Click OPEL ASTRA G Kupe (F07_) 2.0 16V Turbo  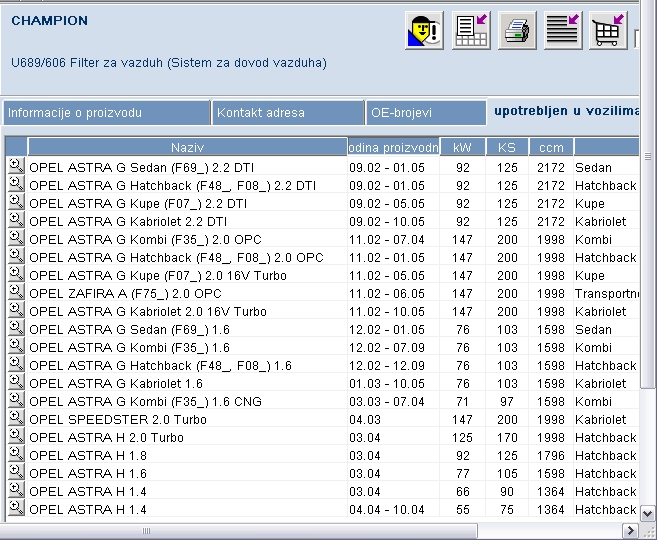[158, 275]
